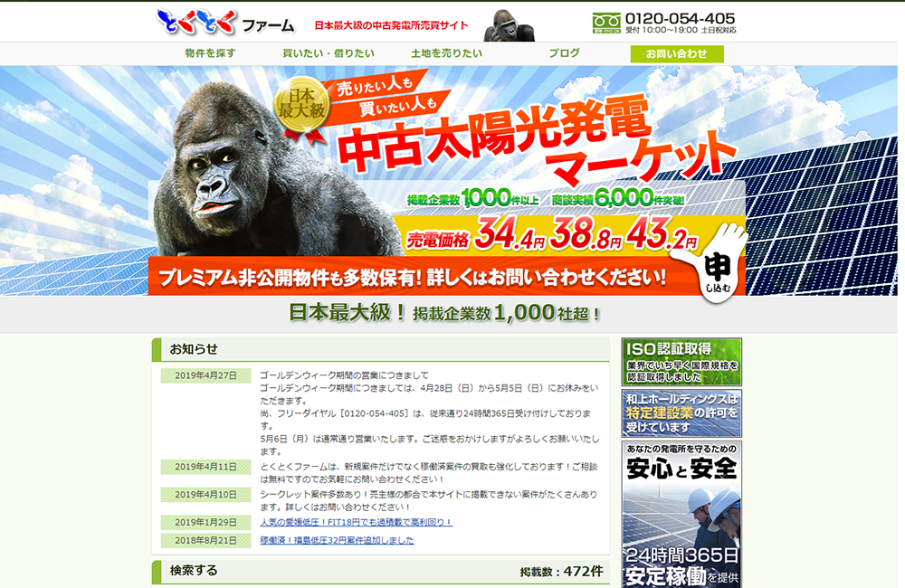Image resolution: width=905 pixels, height=588 pixels.
Task: Click the 検索する section heading
Action: point(194,571)
